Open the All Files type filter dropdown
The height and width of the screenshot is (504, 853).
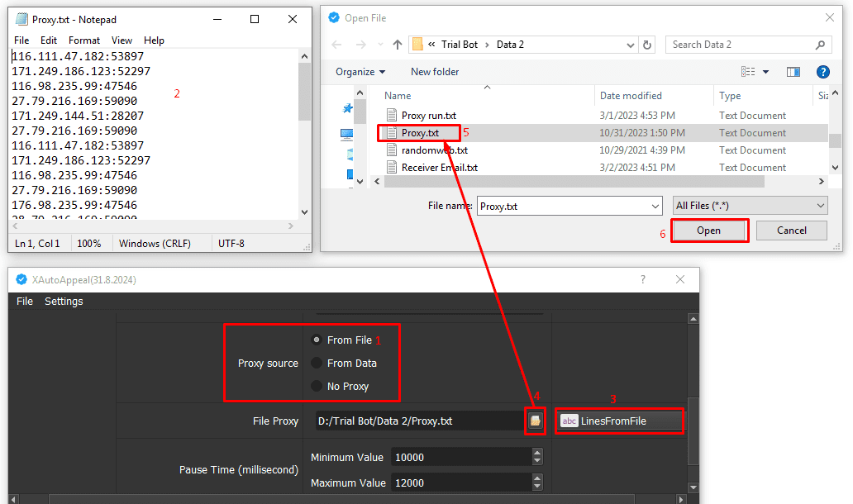coord(821,206)
